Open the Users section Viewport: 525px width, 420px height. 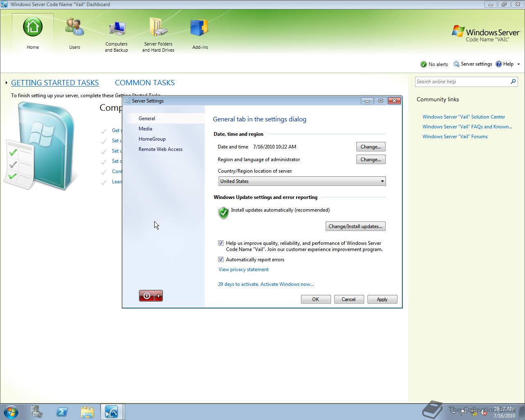point(75,34)
